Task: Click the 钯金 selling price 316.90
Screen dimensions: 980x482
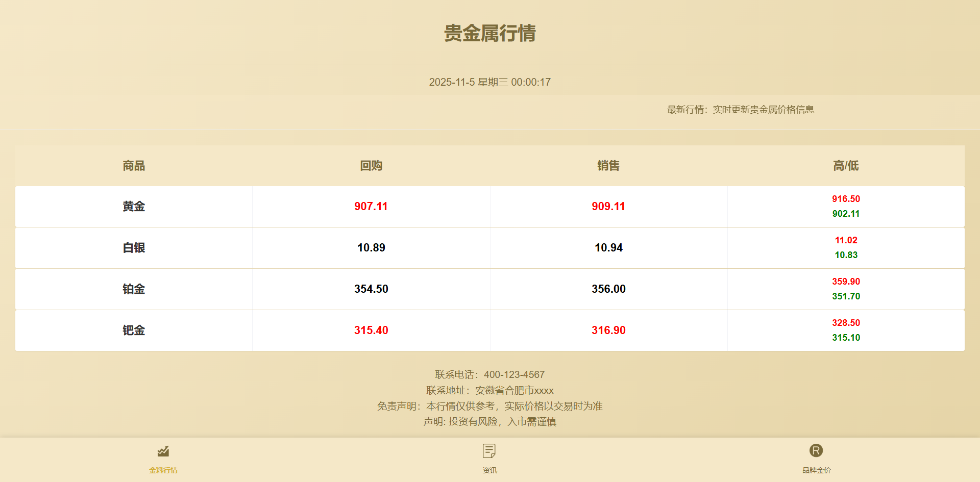Action: [x=608, y=330]
